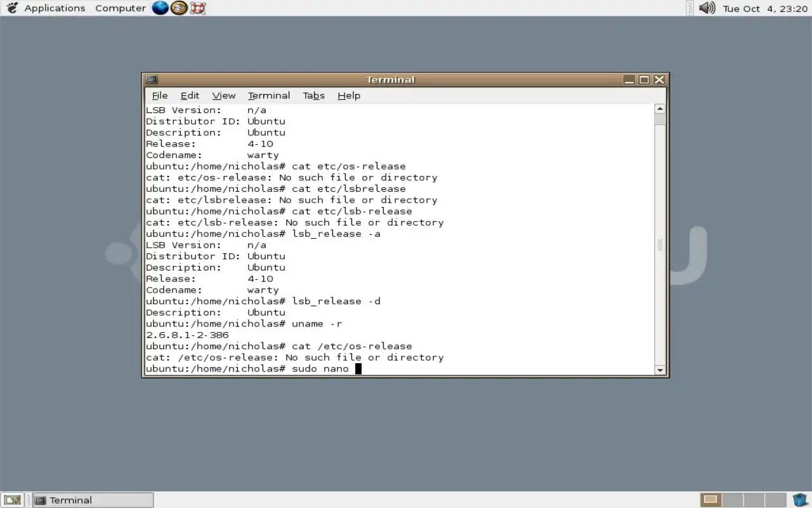Screen dimensions: 812x508
Task: Open the Terminal window menu icon in the titlebar
Action: [152, 79]
